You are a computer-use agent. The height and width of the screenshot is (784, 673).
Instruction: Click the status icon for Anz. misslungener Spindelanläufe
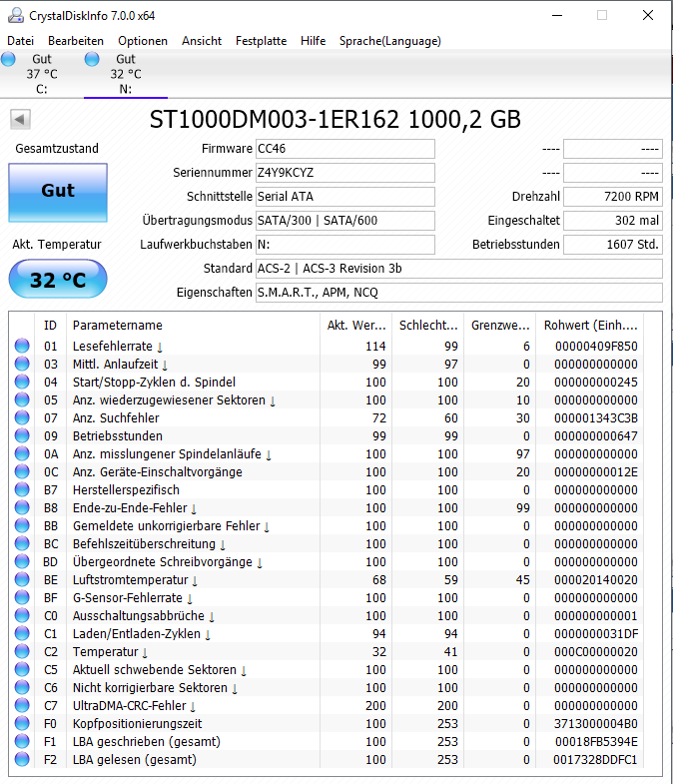point(22,454)
